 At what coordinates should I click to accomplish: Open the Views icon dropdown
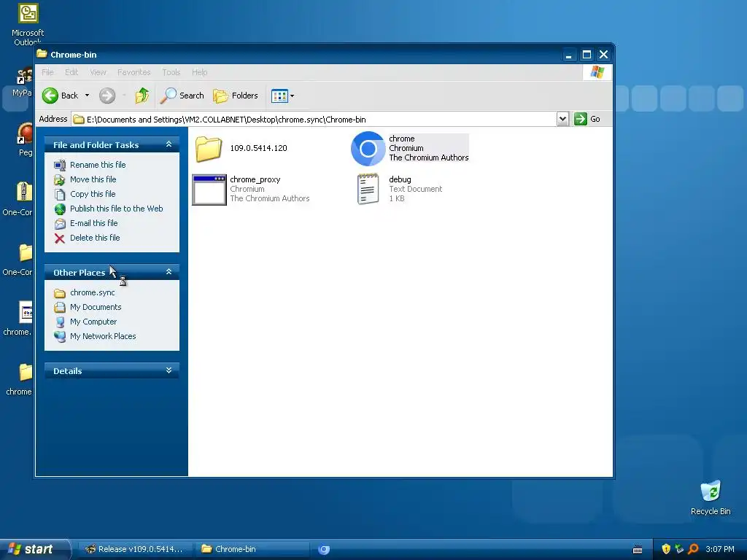tap(282, 96)
